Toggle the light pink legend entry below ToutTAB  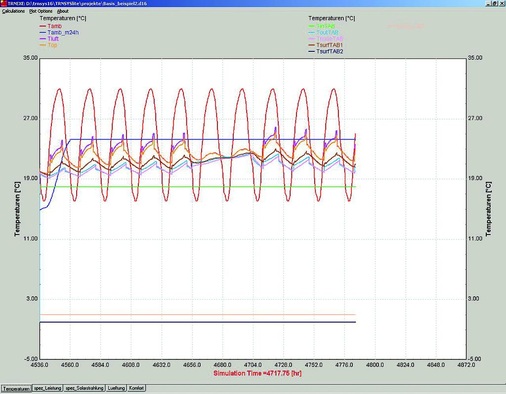tap(326, 39)
